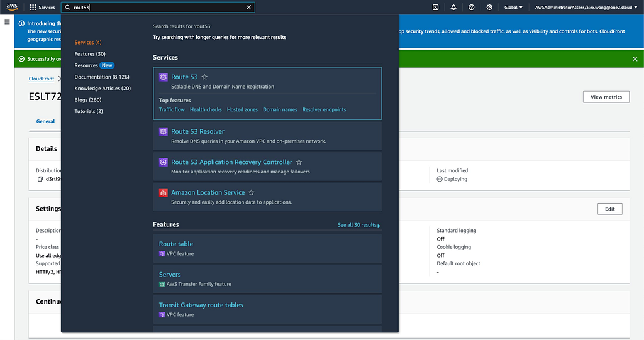Go to the CloudFront breadcrumb
644x340 pixels.
[x=42, y=79]
